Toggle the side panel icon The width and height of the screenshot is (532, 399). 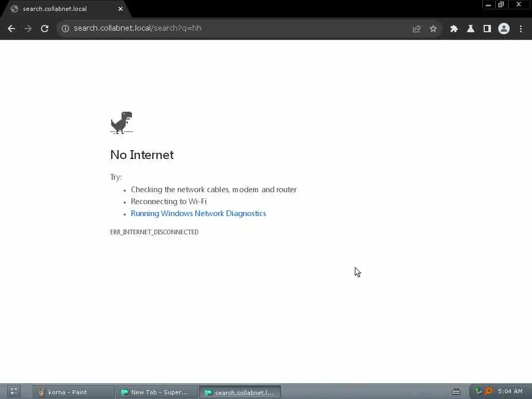coord(487,29)
